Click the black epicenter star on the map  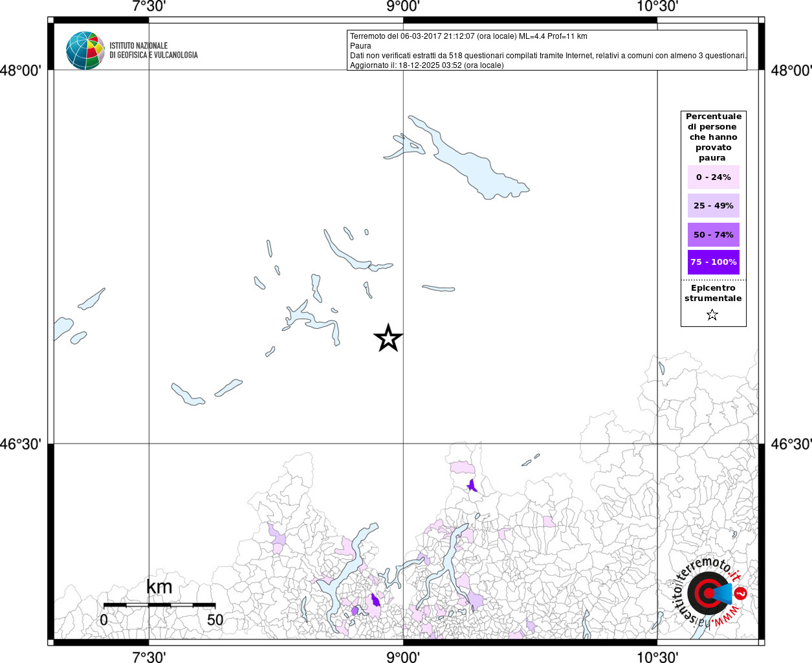click(x=388, y=338)
